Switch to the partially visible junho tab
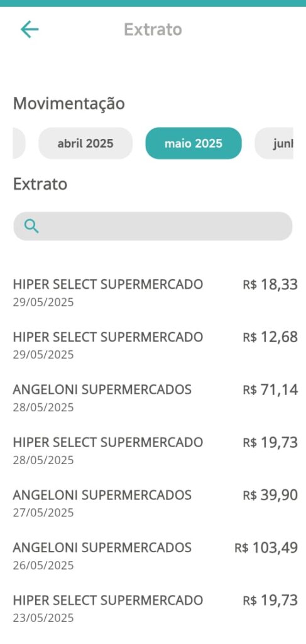Viewport: 306px width, 644px height. 274,143
